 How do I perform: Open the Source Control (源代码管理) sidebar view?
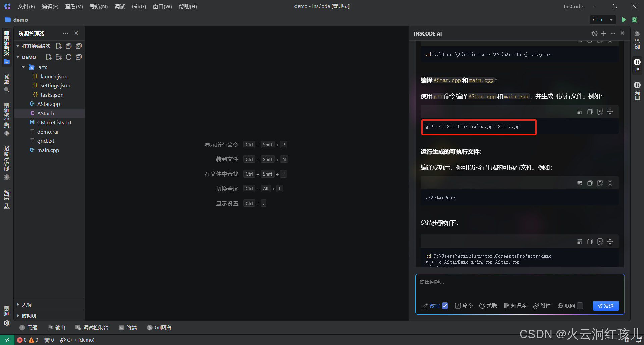(x=7, y=119)
